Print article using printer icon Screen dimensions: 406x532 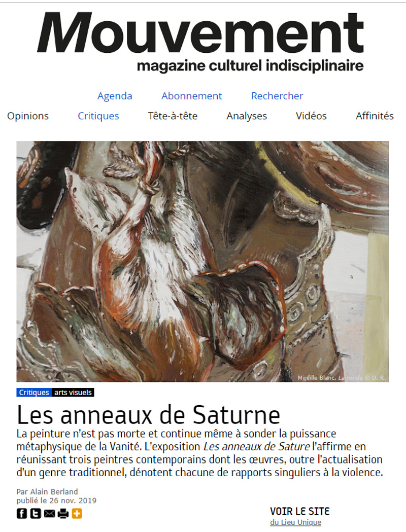pos(63,514)
